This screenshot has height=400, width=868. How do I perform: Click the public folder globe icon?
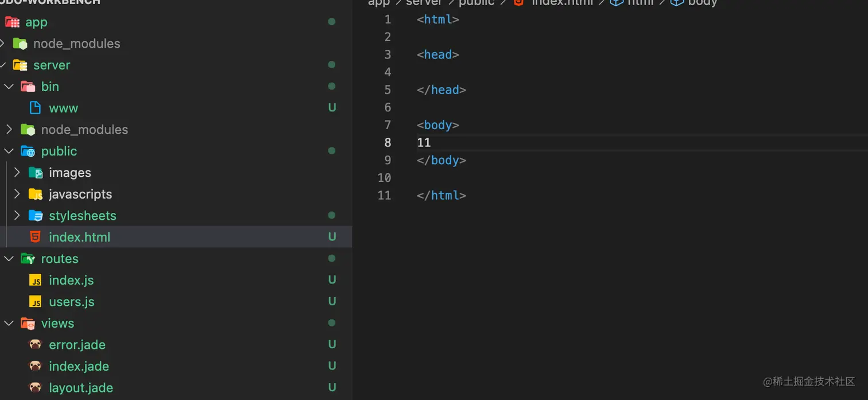click(x=28, y=151)
